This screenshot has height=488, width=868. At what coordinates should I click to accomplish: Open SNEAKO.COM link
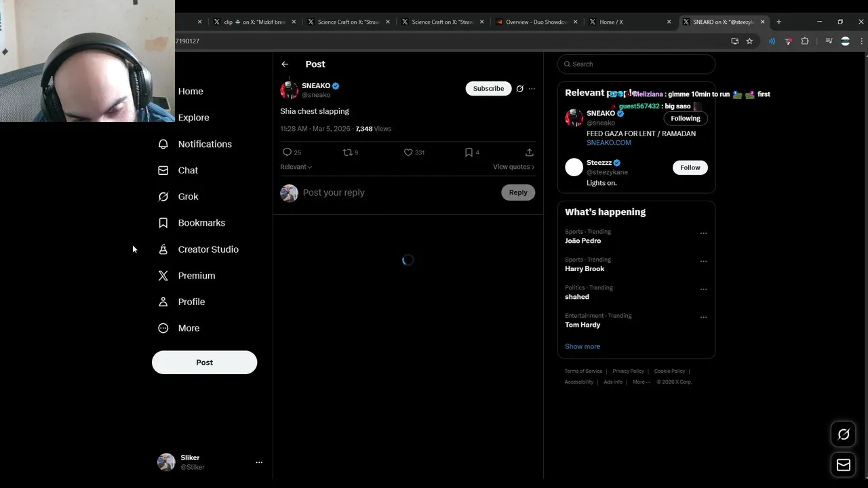tap(609, 143)
